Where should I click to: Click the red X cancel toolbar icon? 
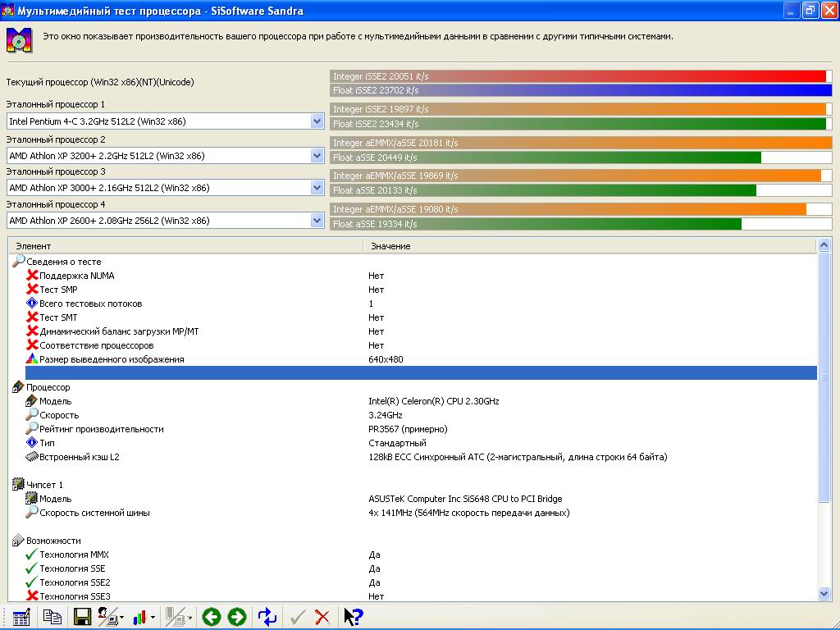(322, 617)
